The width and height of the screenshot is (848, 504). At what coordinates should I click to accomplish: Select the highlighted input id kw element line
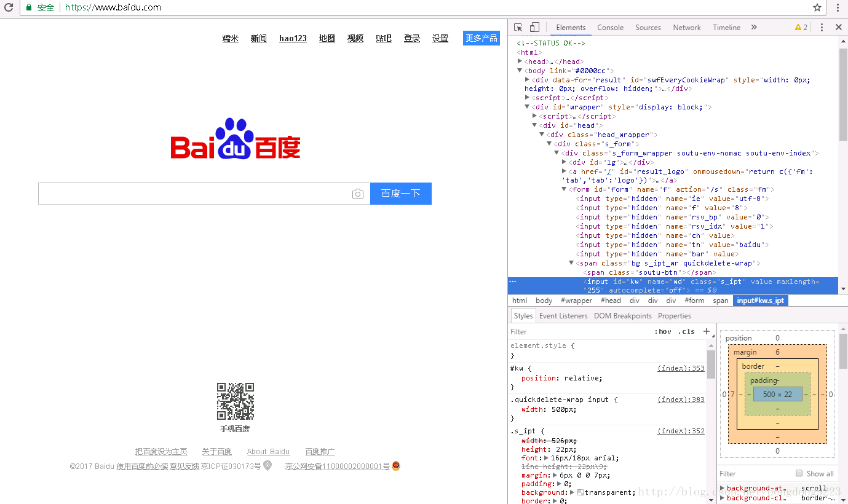pyautogui.click(x=673, y=286)
